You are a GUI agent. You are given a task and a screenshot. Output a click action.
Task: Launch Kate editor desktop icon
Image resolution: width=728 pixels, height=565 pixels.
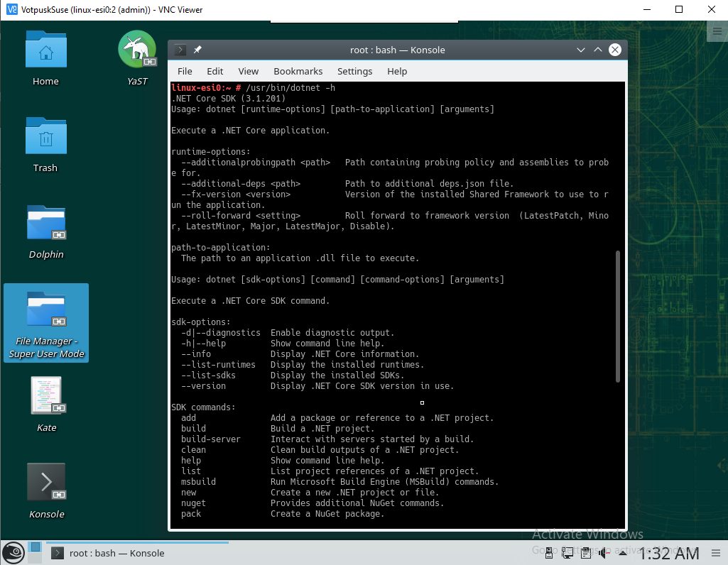click(46, 404)
